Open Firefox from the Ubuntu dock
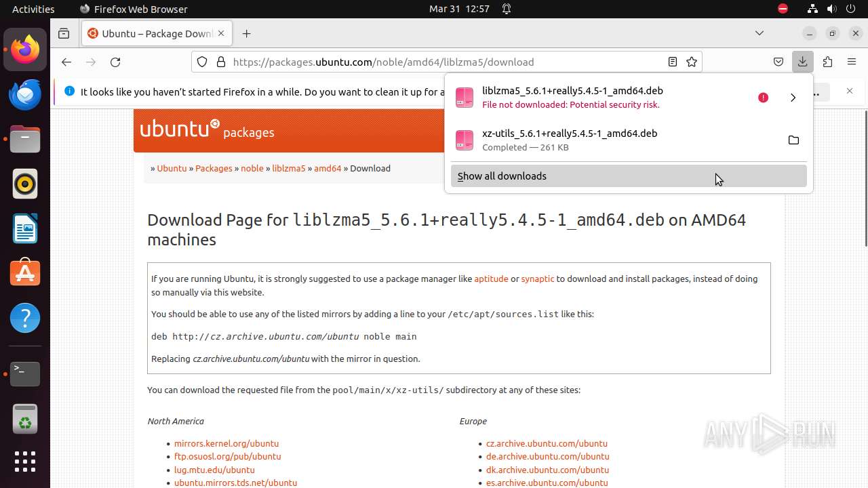 25,49
